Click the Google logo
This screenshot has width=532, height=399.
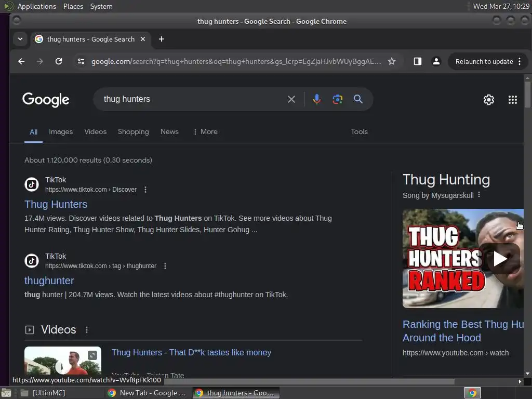(x=46, y=99)
